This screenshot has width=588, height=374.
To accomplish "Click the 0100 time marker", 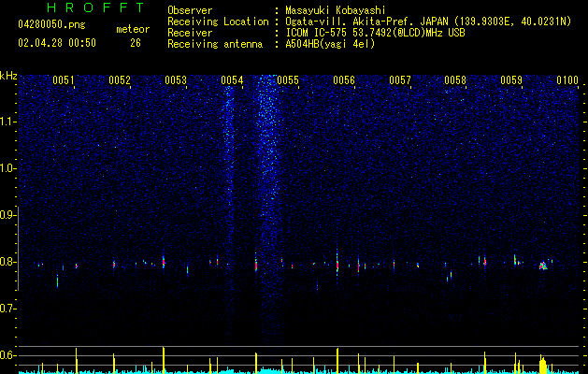I will (x=567, y=80).
